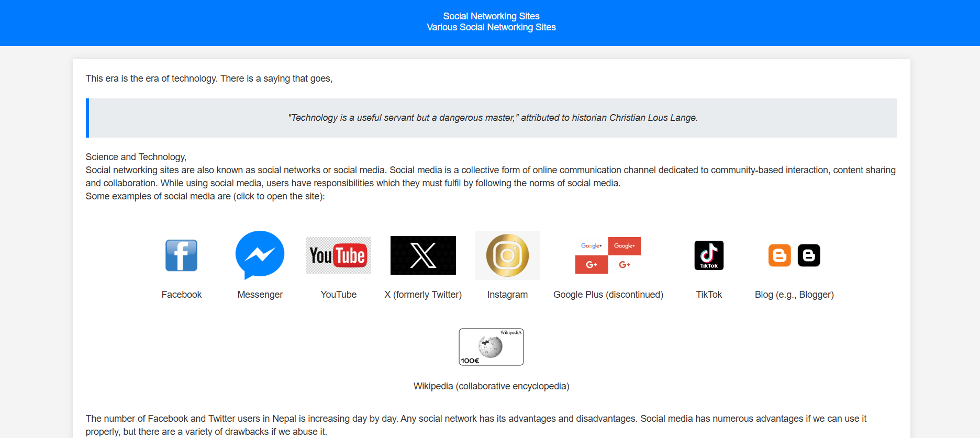Click the TikTok text label

point(709,295)
